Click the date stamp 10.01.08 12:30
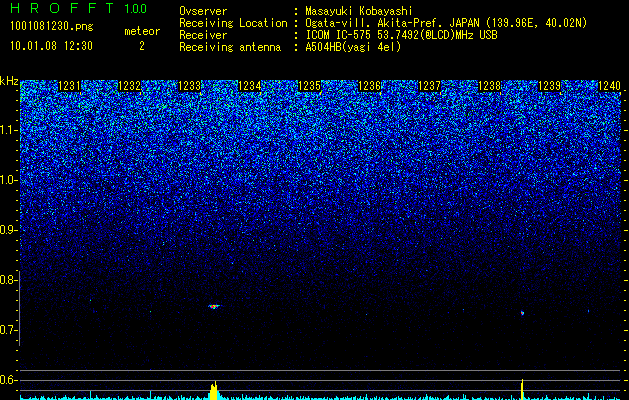The image size is (629, 400). [51, 46]
